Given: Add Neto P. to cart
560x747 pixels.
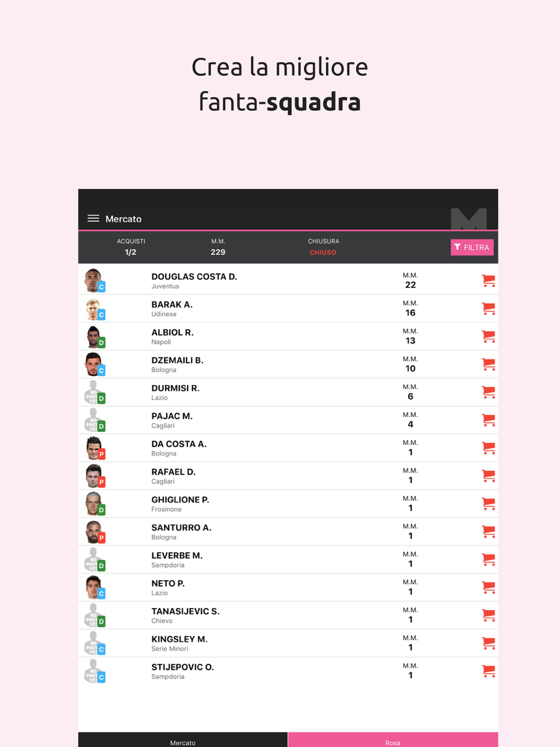Looking at the screenshot, I should tap(488, 587).
